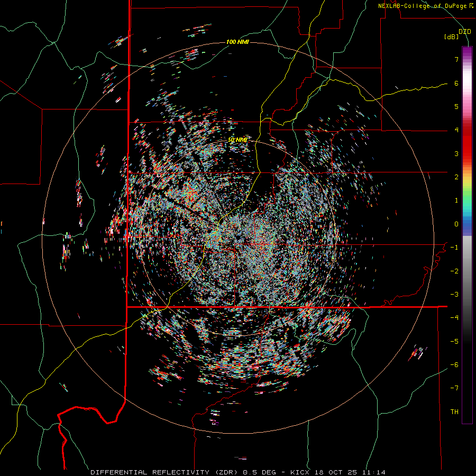The width and height of the screenshot is (476, 476).
Task: Click the -6 value on color scale
Action: tap(454, 365)
